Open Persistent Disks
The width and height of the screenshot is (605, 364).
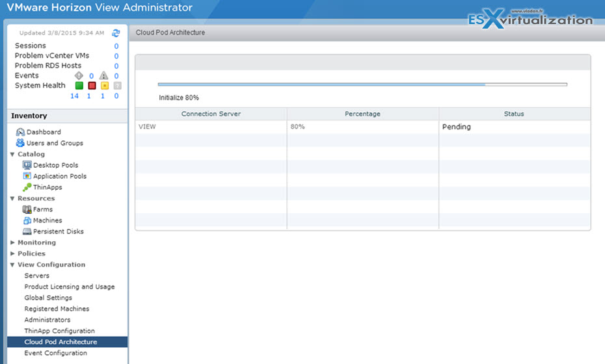coord(59,231)
